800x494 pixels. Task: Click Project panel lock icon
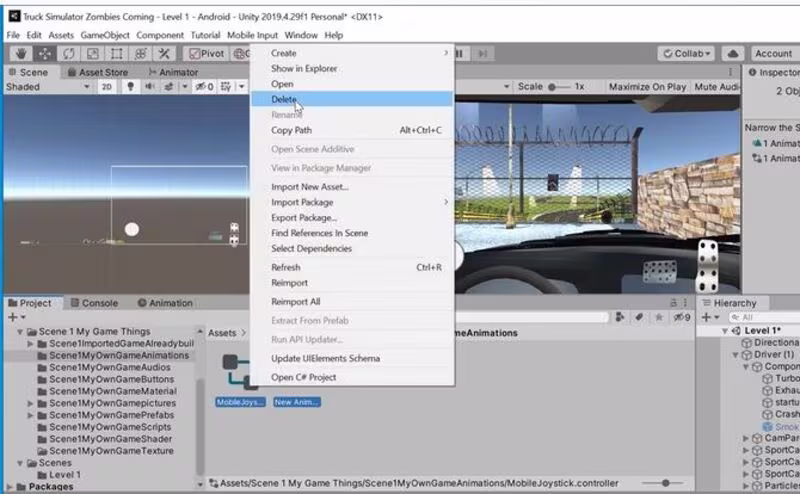(x=673, y=303)
